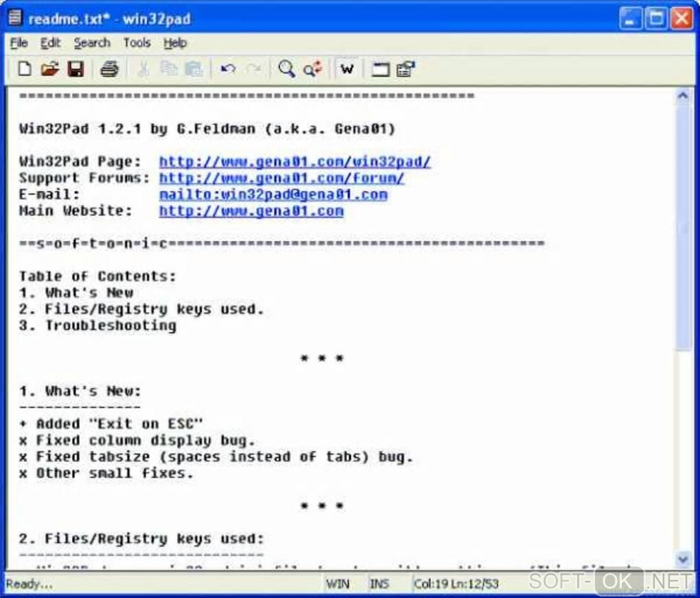The width and height of the screenshot is (700, 598).
Task: Open Find with the magnifier icon
Action: pyautogui.click(x=287, y=69)
